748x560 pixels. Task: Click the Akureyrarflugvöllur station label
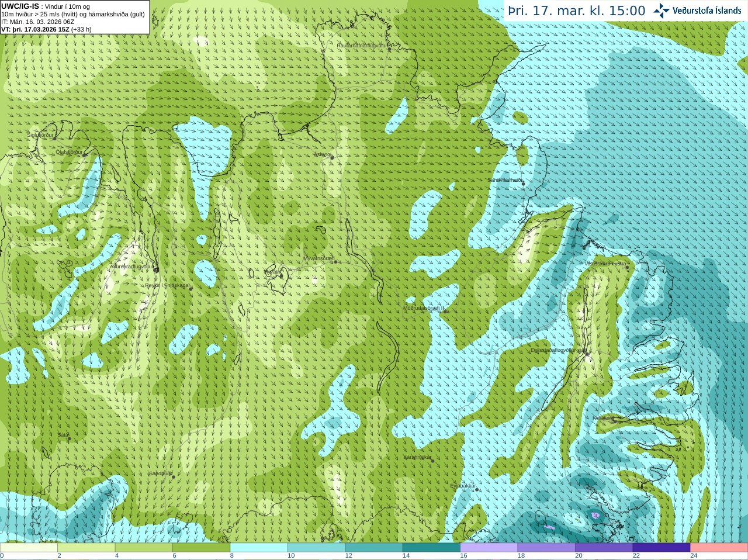coord(132,267)
